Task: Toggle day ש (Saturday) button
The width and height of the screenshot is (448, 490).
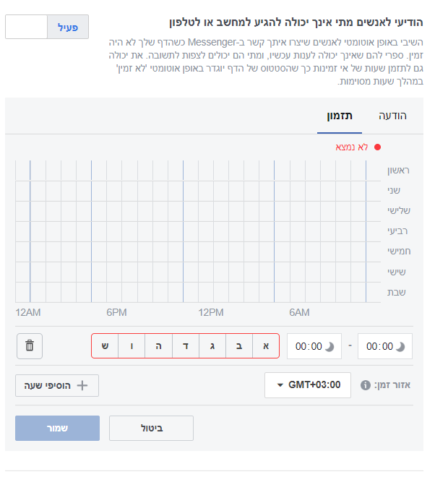Action: tap(105, 346)
